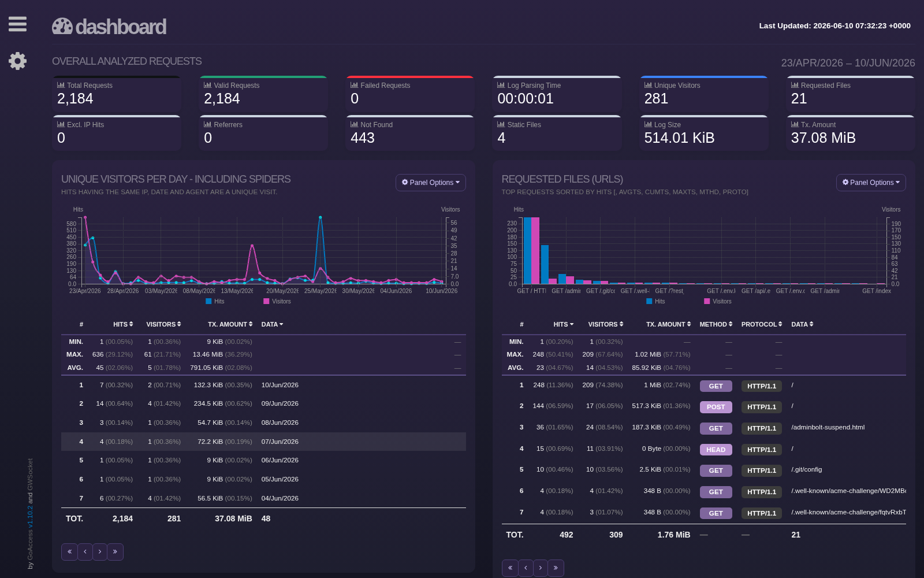The image size is (924, 578).
Task: Click the chart icon beside Log Parsing Time
Action: point(501,85)
